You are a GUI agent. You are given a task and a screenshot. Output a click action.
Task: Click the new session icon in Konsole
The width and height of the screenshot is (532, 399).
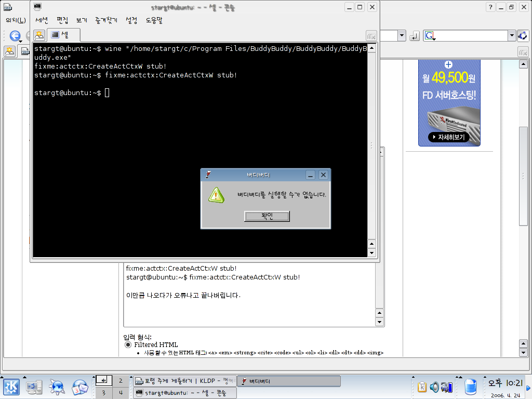(x=39, y=35)
